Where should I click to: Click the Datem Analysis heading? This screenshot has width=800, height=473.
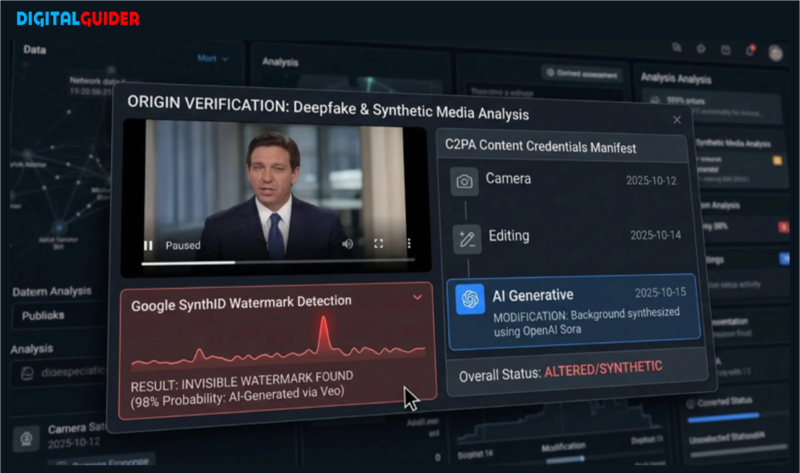pos(52,291)
